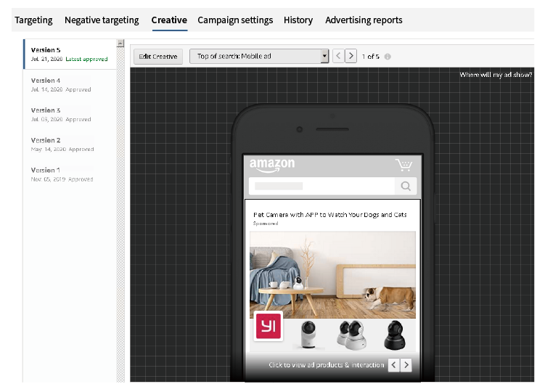Click the info icon beside 1 of 5

(x=388, y=57)
